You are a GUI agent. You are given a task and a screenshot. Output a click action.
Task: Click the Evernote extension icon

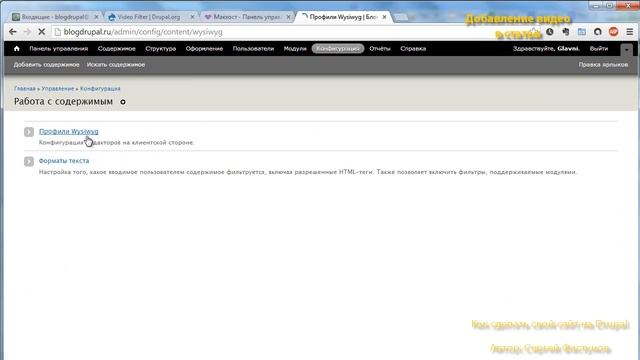pyautogui.click(x=566, y=32)
